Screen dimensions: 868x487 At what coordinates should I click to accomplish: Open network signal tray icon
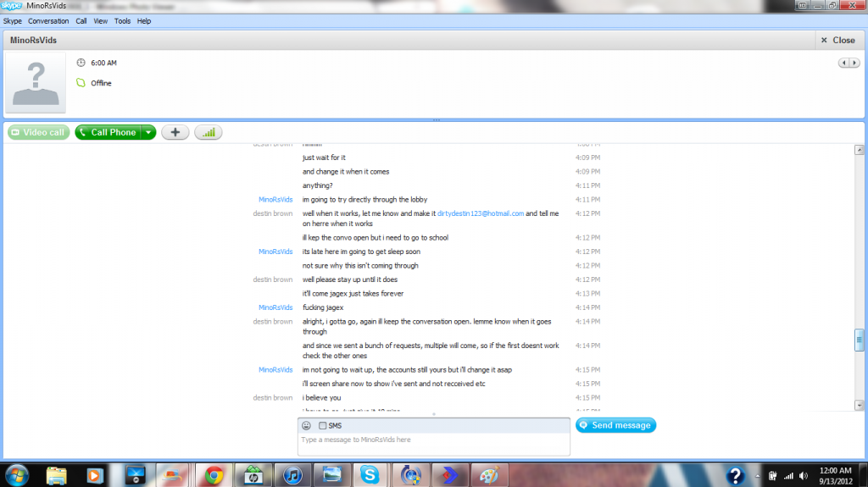788,476
